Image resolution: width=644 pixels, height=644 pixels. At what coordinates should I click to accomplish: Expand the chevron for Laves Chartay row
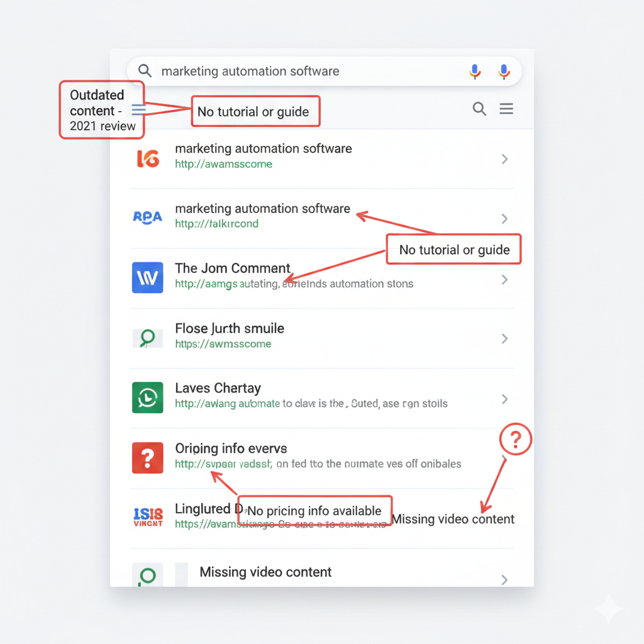pos(504,399)
